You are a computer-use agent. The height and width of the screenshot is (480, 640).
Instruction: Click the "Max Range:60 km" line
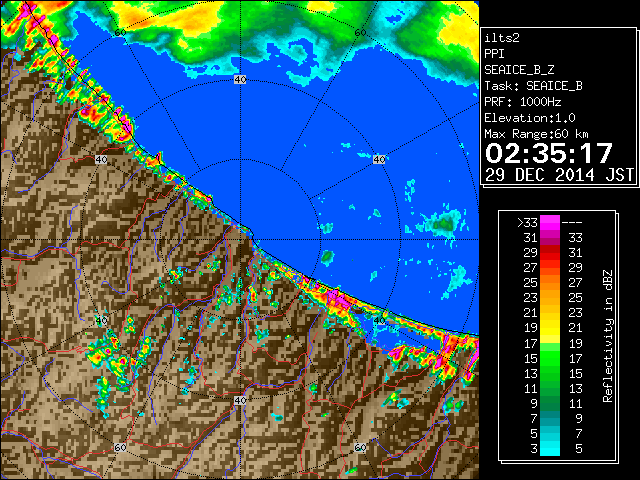[536, 134]
